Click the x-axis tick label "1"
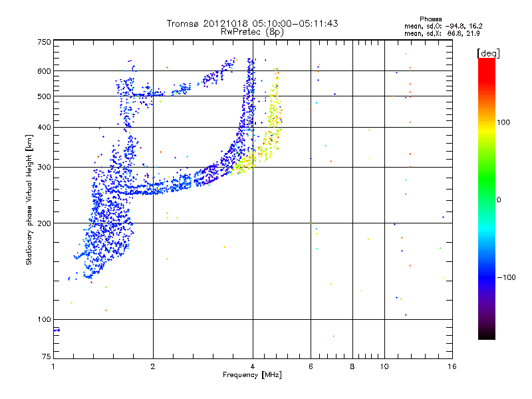The height and width of the screenshot is (399, 532). click(53, 366)
